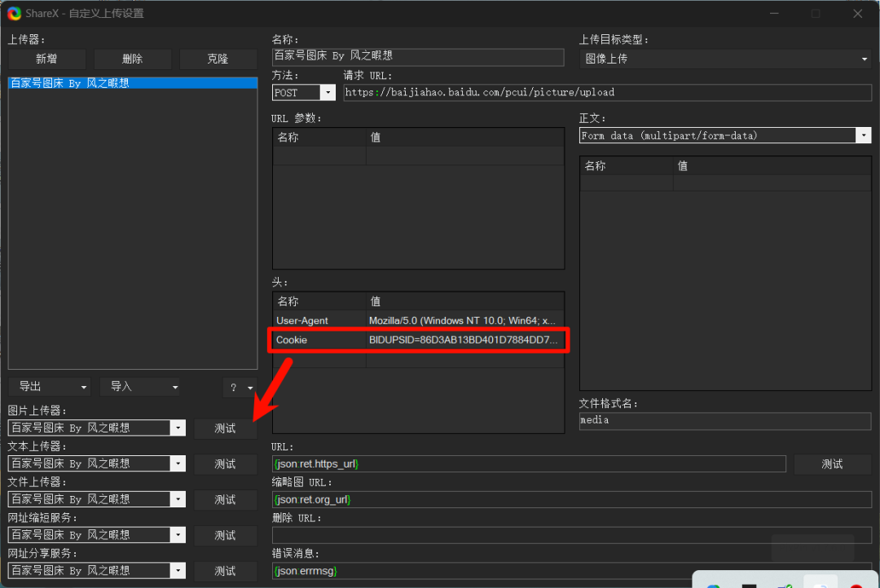Expand the 文本上传器 text uploader combo box
The height and width of the screenshot is (588, 880).
pyautogui.click(x=178, y=463)
